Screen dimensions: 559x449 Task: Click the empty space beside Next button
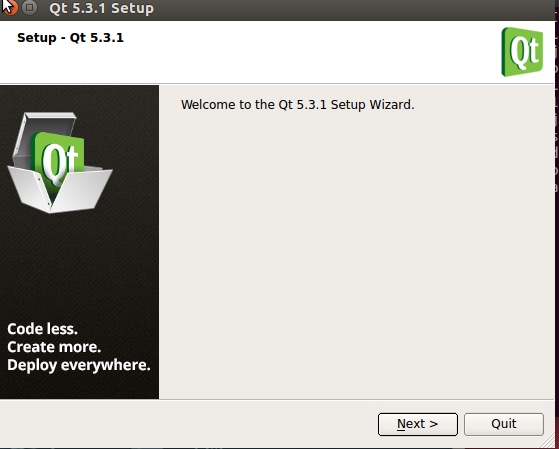(189, 424)
